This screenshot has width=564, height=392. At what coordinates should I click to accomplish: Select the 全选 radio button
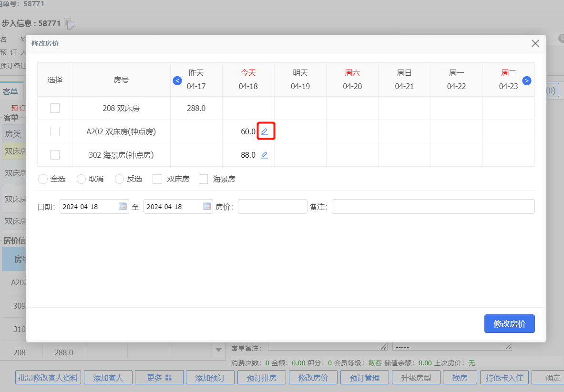[x=43, y=179]
